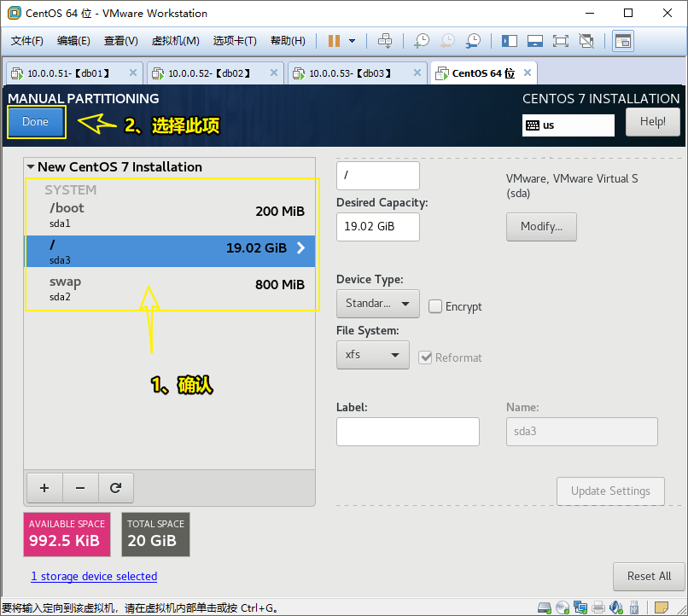Viewport: 688px width, 616px height.
Task: Open the power options dropdown arrow
Action: [x=352, y=41]
